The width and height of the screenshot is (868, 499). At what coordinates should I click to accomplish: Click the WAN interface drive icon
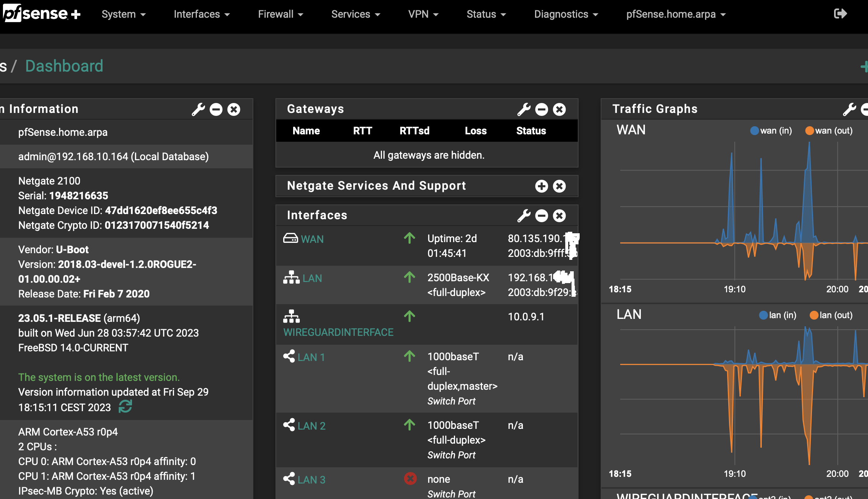coord(291,238)
